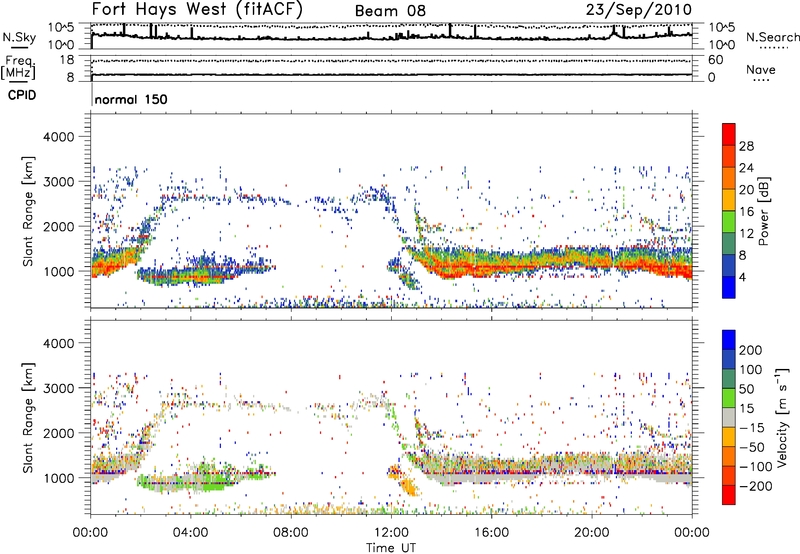
Task: Click the "18" frequency axis tick
Action: tap(67, 60)
